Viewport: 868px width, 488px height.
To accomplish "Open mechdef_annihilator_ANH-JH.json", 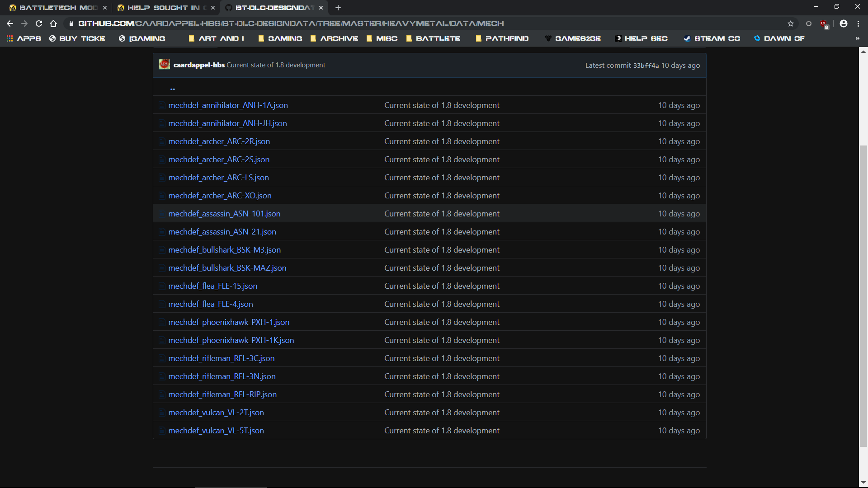I will click(227, 123).
